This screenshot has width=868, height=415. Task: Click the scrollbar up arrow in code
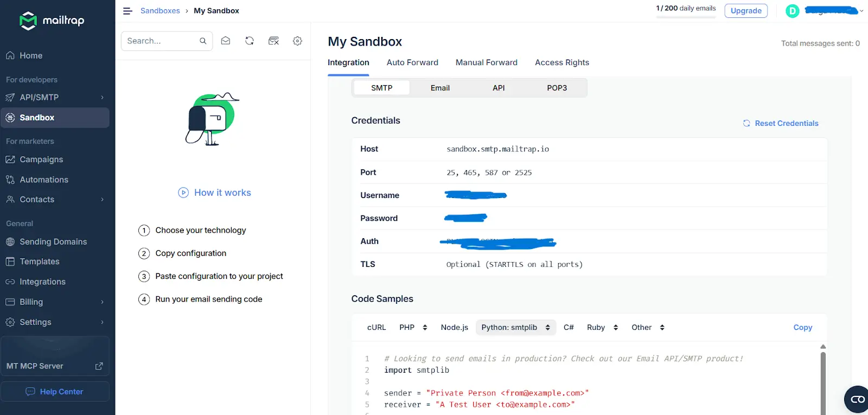coord(823,347)
